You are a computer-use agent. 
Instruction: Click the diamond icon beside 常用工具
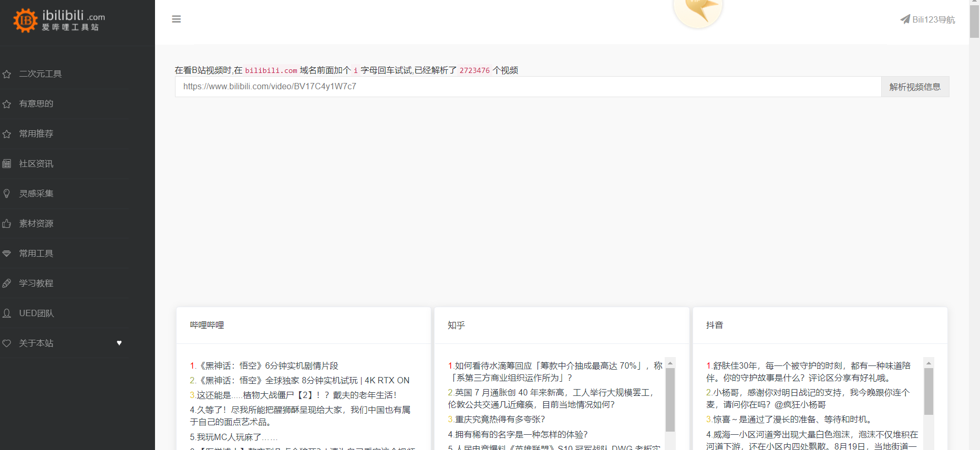click(7, 254)
